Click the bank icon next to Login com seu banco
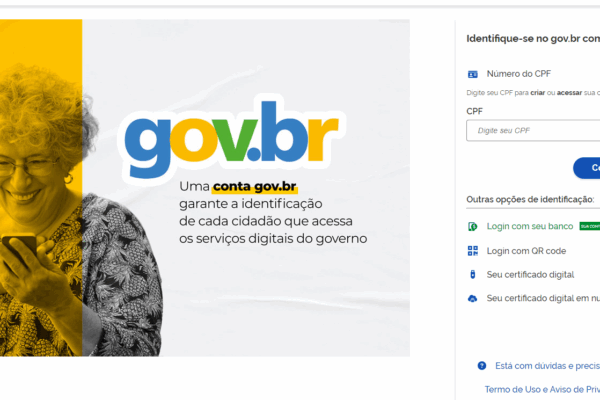600x400 pixels. [x=473, y=226]
